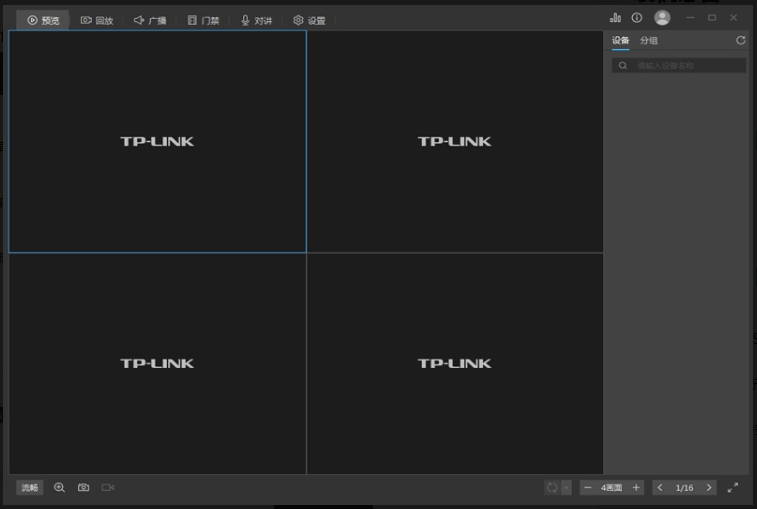Start recording with video camera icon
This screenshot has height=509, width=757.
[108, 488]
